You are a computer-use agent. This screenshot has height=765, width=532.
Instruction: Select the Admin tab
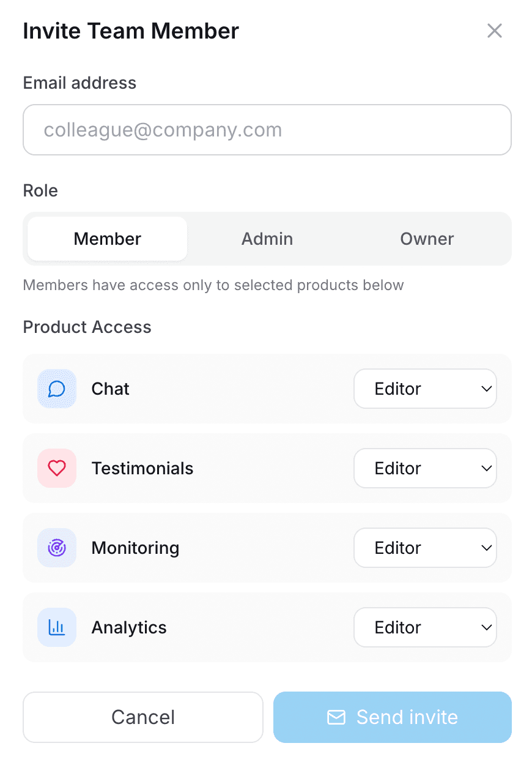click(267, 239)
